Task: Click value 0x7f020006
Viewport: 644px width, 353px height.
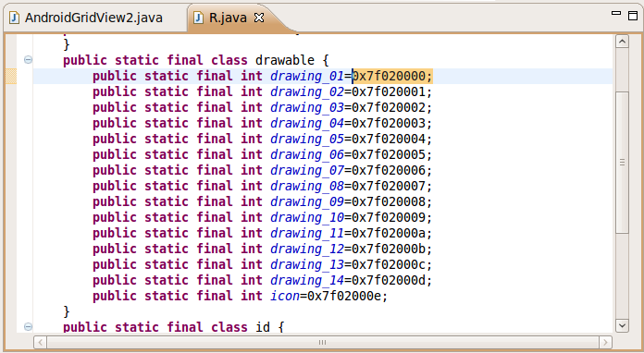Action: tap(389, 170)
